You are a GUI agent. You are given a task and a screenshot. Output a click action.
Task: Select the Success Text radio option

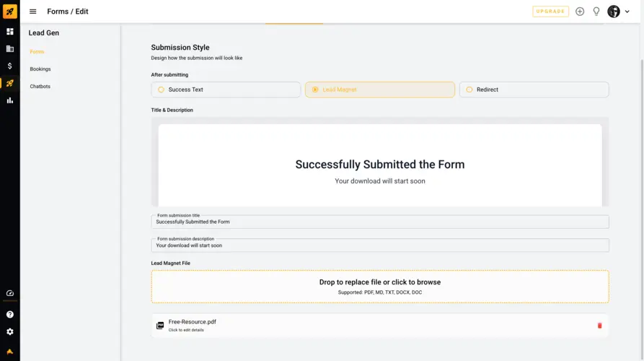(x=226, y=90)
